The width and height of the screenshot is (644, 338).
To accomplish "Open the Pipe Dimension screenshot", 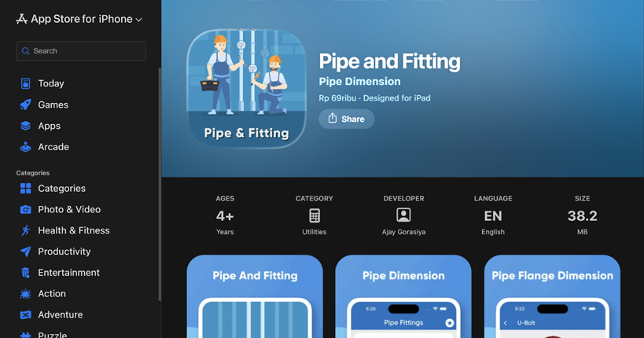I will 403,296.
